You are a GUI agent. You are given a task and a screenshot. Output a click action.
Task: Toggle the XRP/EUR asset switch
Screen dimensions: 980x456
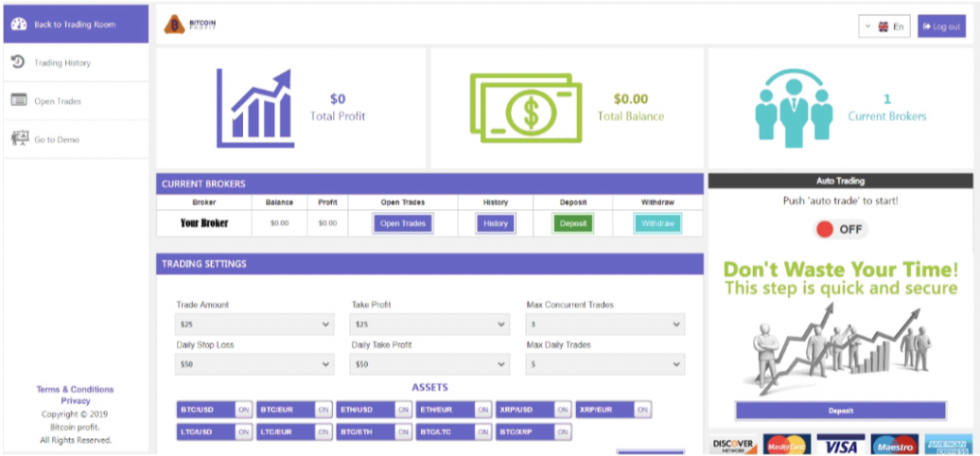(x=642, y=410)
